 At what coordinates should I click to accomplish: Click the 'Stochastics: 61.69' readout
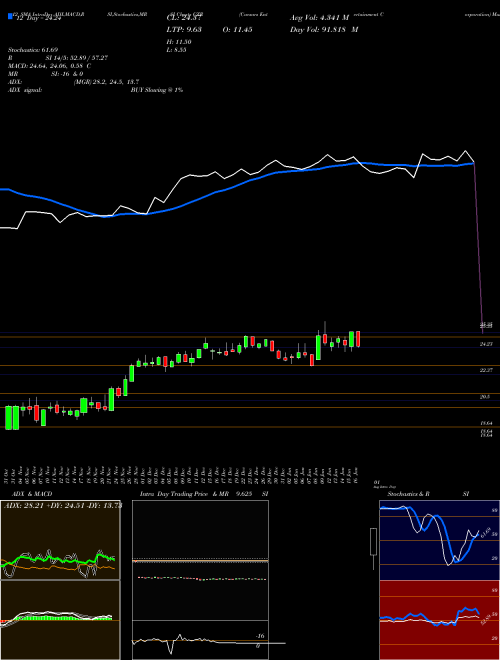(33, 50)
